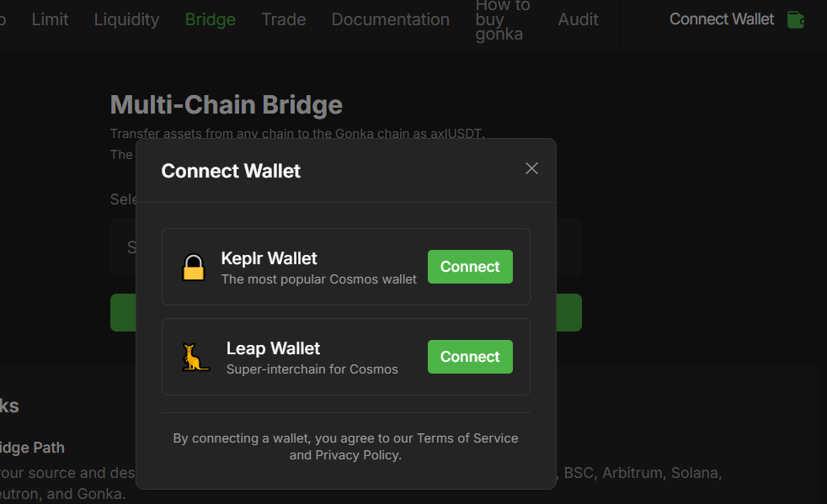
Task: Open the Terms of Service
Action: (468, 438)
